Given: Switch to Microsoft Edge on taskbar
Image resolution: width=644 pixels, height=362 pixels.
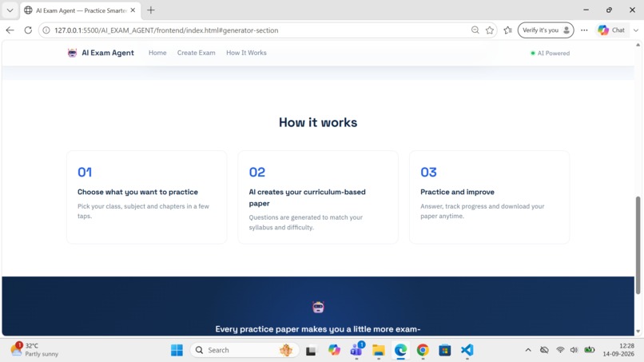Looking at the screenshot, I should [400, 350].
